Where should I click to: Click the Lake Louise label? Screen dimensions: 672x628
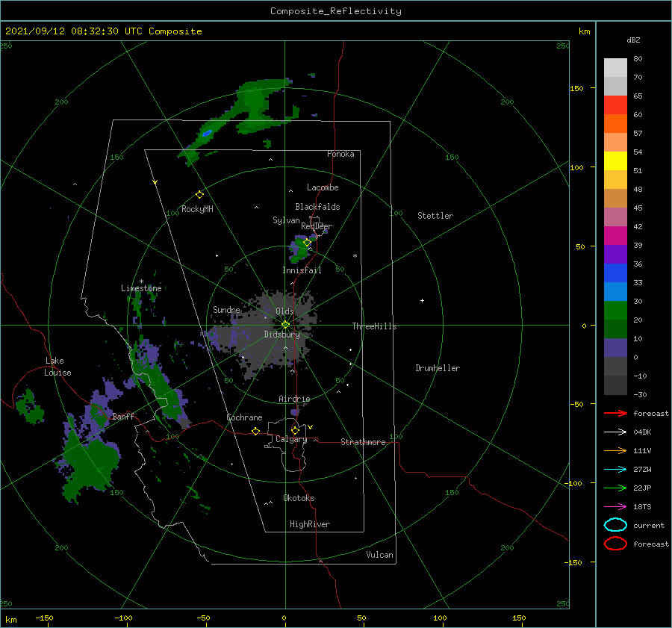57,367
